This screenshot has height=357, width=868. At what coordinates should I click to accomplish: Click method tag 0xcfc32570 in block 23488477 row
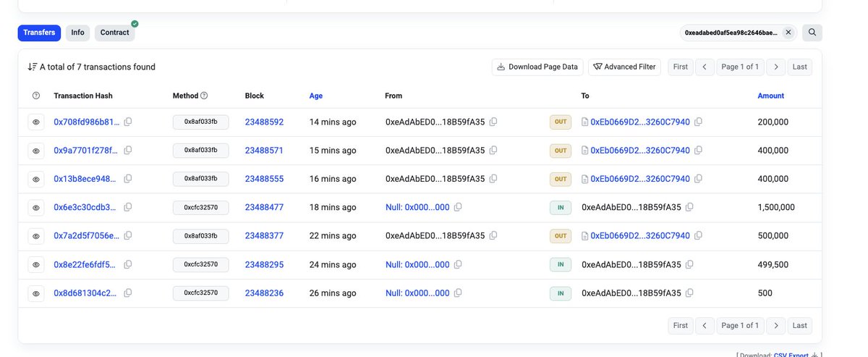point(200,208)
